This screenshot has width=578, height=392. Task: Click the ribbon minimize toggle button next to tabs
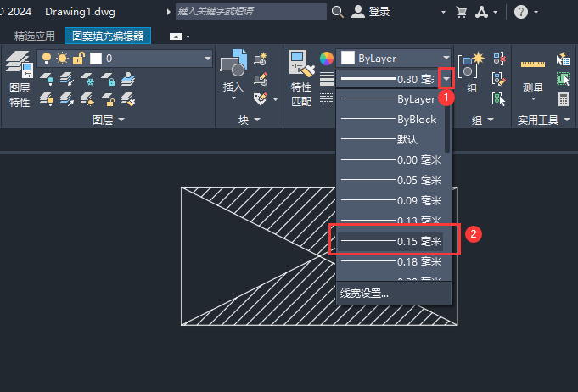point(176,36)
